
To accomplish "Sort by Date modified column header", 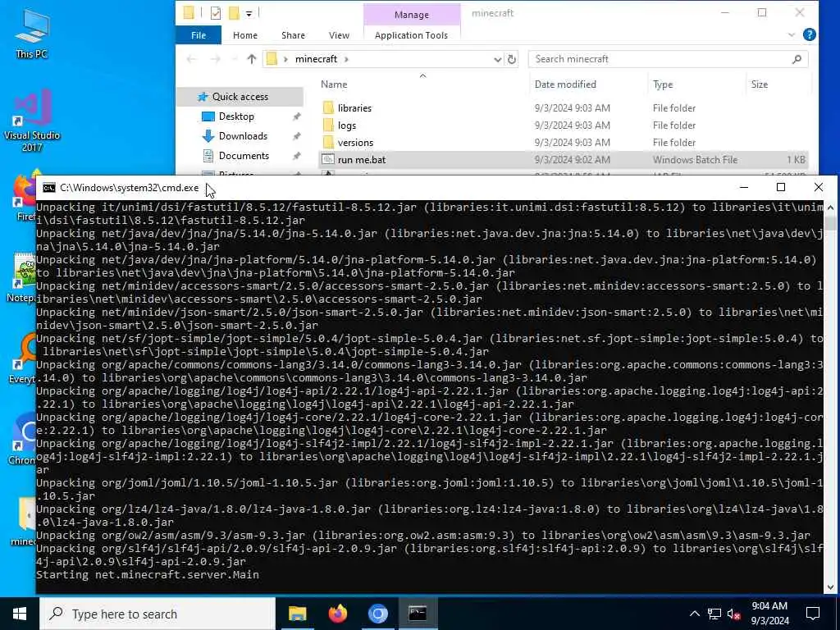I will [565, 84].
